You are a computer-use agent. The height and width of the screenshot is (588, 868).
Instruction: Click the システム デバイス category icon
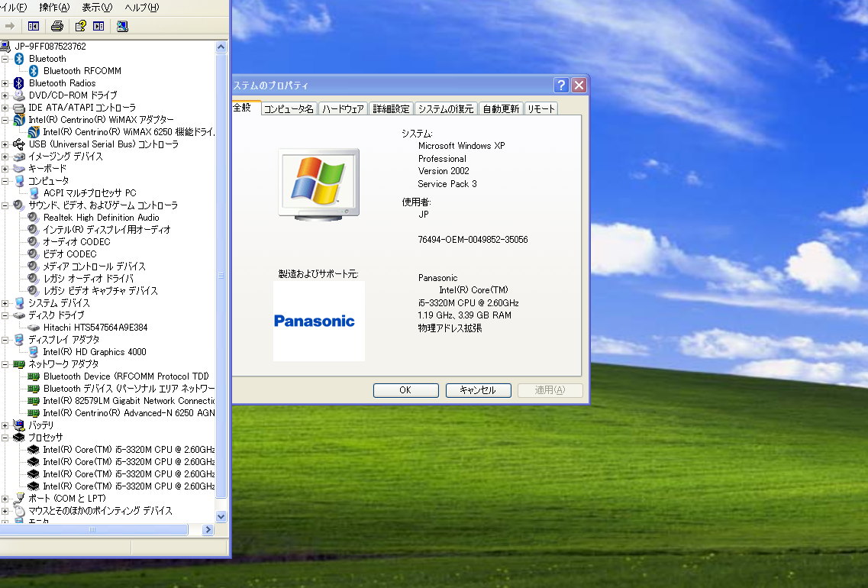click(x=20, y=303)
